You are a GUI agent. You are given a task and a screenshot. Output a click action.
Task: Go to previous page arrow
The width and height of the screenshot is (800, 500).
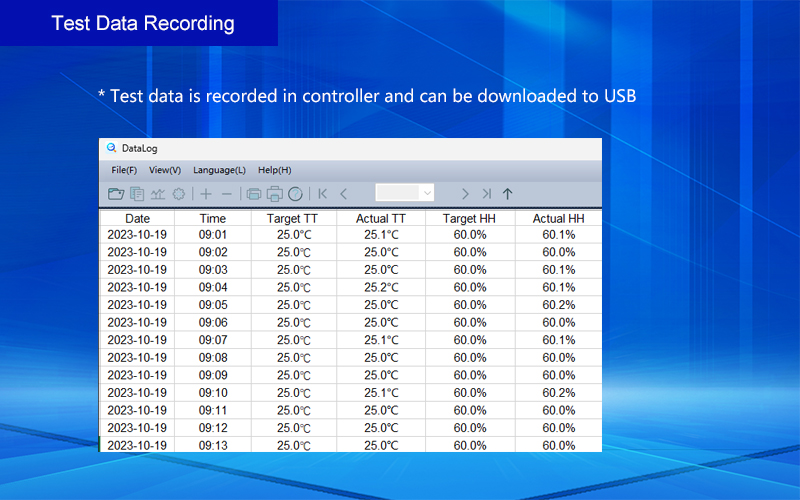coord(344,194)
